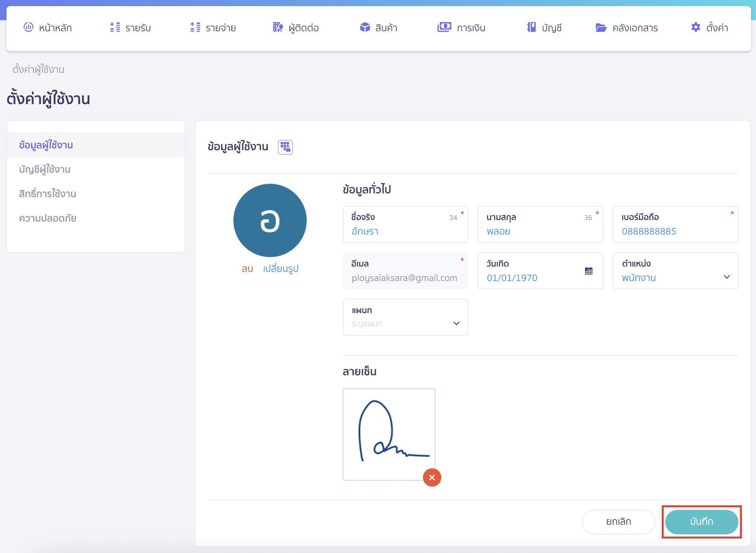Image resolution: width=756 pixels, height=553 pixels.
Task: Click the ผู้ติดต่อ contacts building icon
Action: point(278,27)
